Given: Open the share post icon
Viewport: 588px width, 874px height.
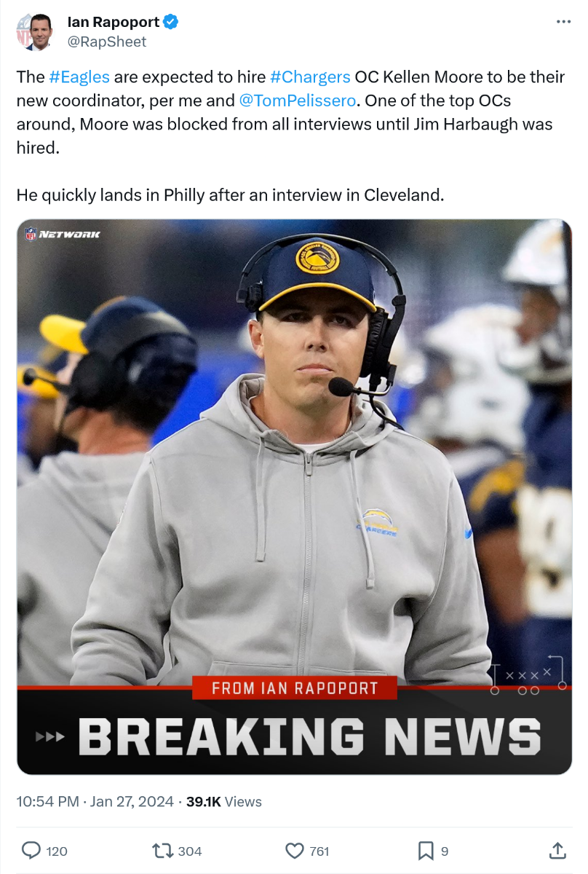Looking at the screenshot, I should [557, 850].
